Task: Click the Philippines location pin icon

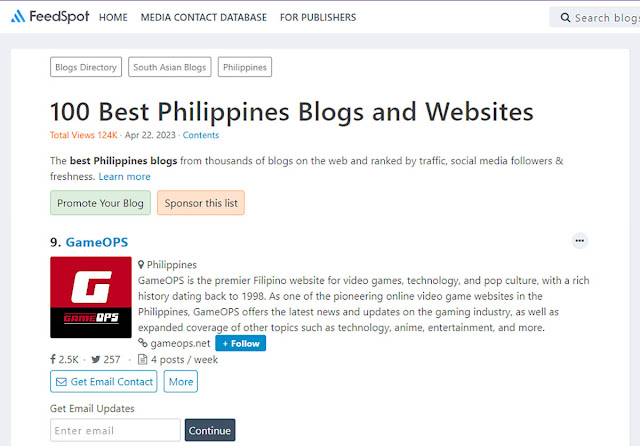Action: [x=141, y=265]
